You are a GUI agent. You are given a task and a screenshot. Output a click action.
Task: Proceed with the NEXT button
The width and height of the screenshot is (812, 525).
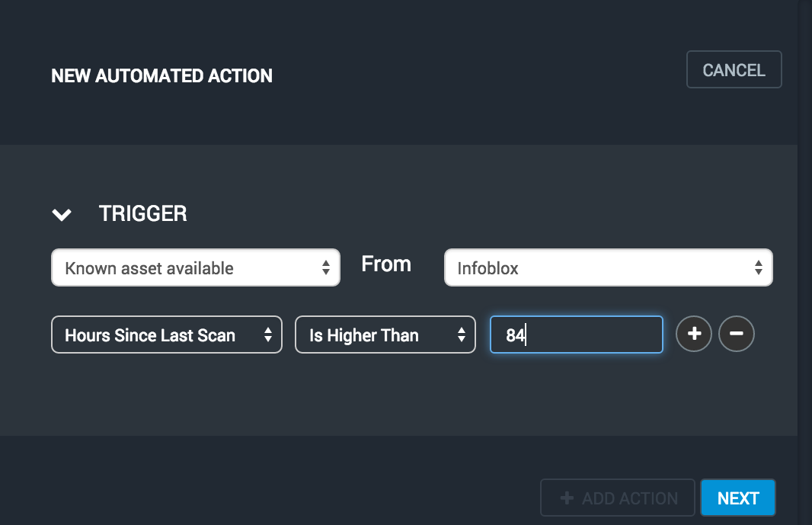click(x=738, y=498)
